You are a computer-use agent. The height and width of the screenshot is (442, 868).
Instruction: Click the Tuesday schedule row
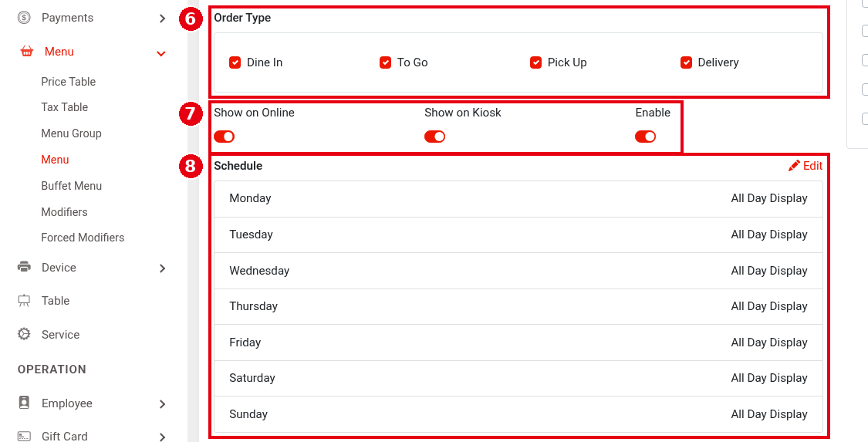coord(518,234)
